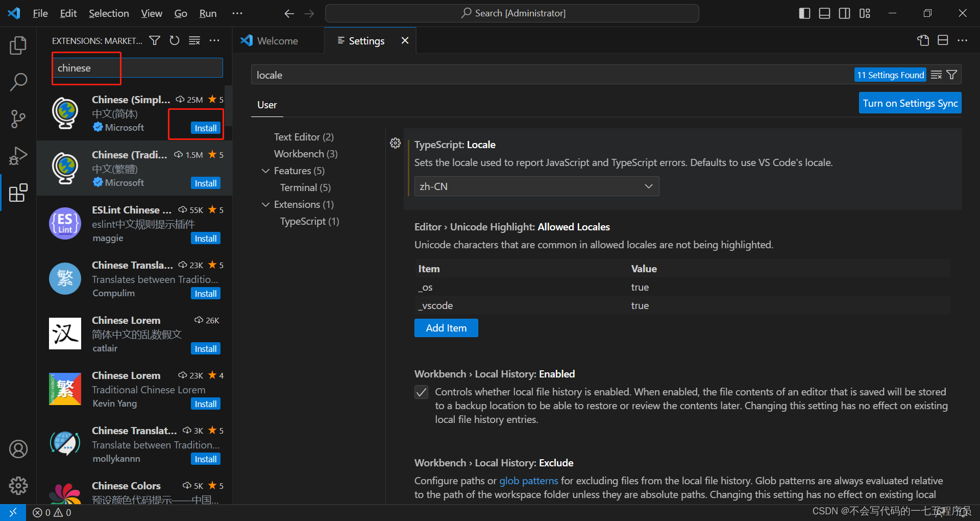Go back with the left arrow
Viewport: 980px width, 521px height.
tap(289, 13)
